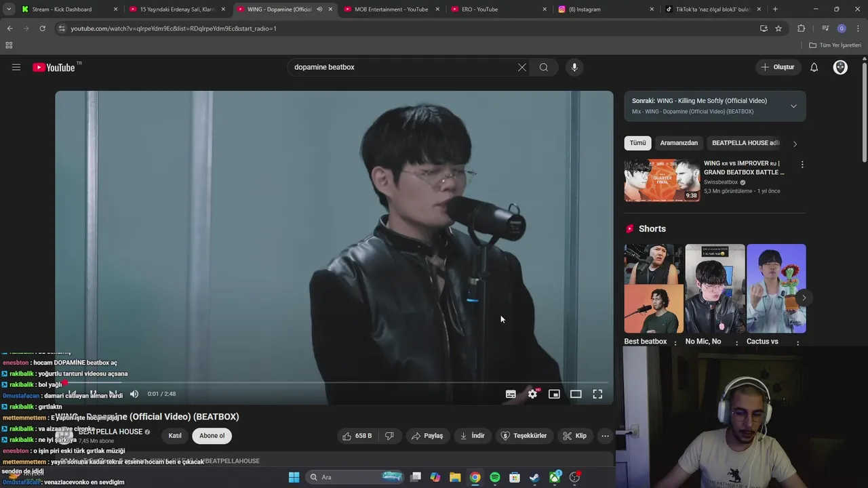Image resolution: width=868 pixels, height=488 pixels.
Task: Toggle theater mode in player
Action: [576, 394]
